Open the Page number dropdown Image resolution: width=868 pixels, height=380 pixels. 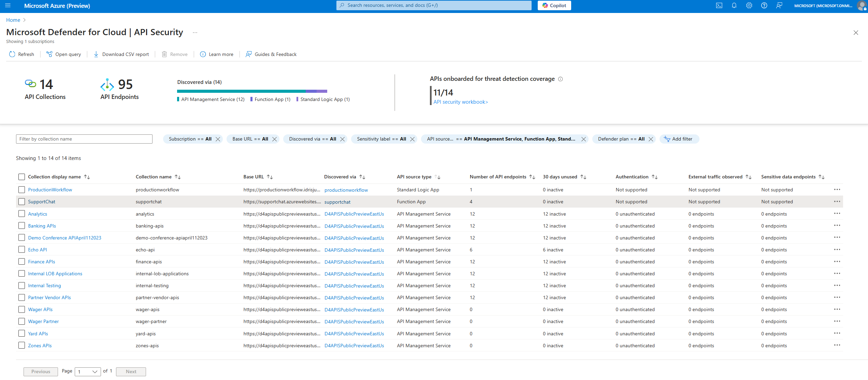pos(88,371)
